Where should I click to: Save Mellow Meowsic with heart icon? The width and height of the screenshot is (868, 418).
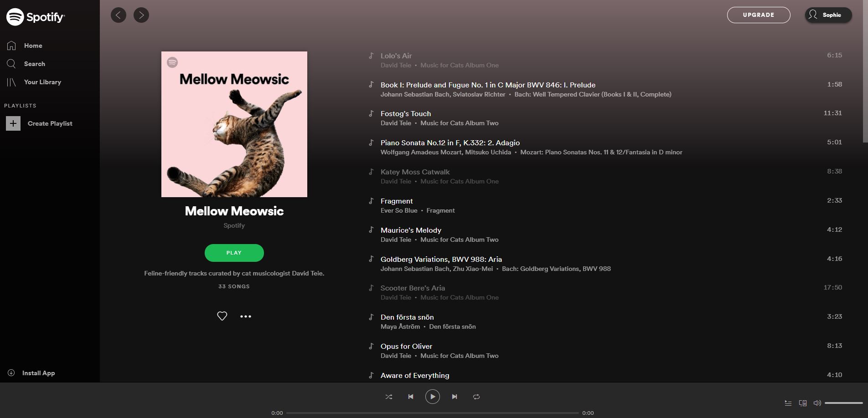(x=222, y=316)
